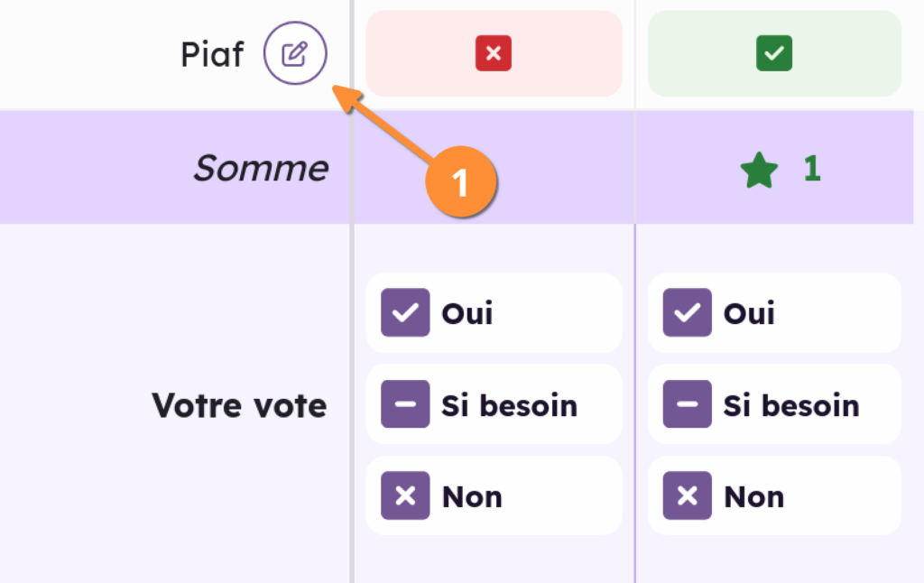Click the green star icon in Somme row
The height and width of the screenshot is (583, 924).
pyautogui.click(x=759, y=170)
